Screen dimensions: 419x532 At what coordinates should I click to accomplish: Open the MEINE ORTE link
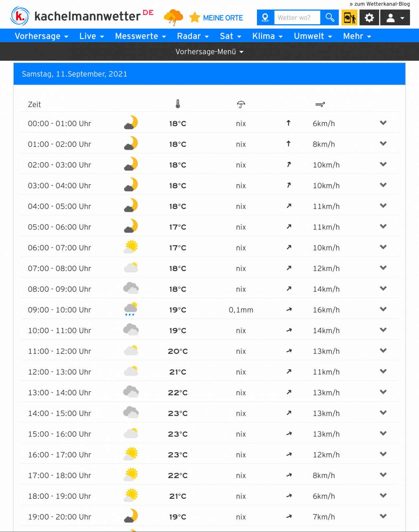pos(223,18)
